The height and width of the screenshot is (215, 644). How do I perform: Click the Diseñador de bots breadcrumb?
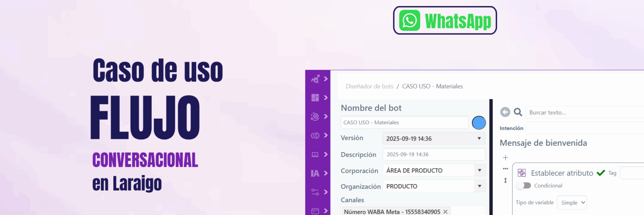tap(369, 86)
